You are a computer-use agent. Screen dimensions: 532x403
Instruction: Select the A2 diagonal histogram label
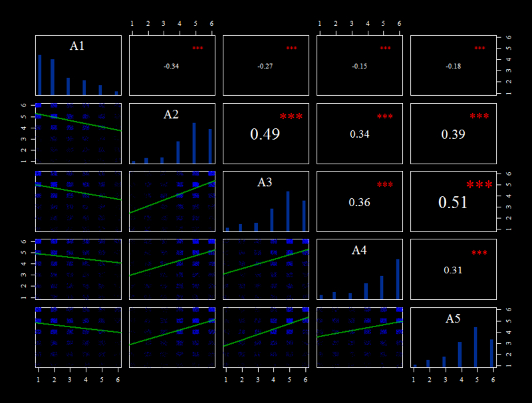pos(171,114)
